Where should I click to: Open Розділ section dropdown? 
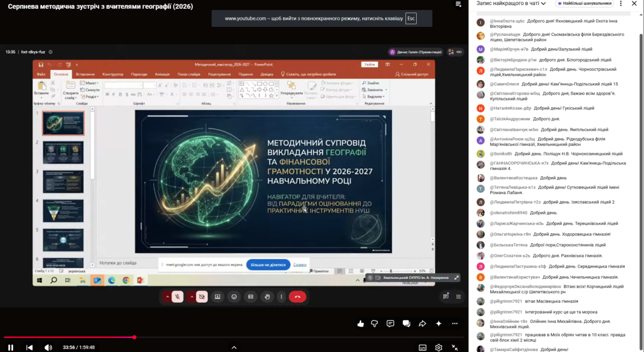point(90,97)
